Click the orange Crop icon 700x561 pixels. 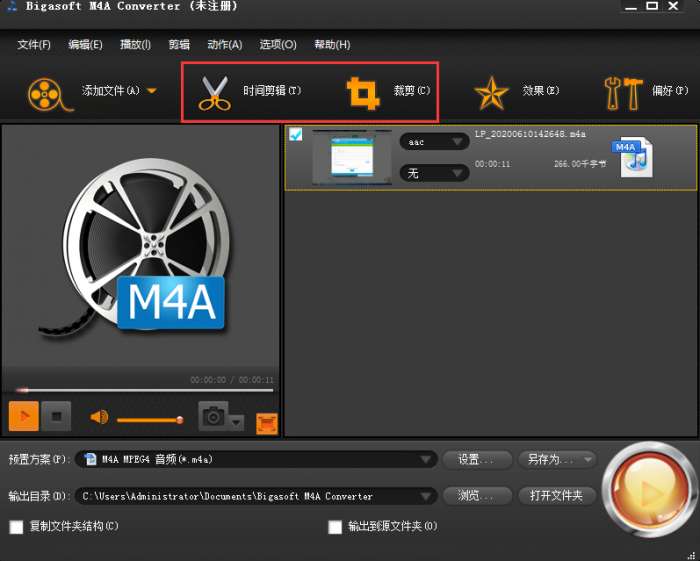pyautogui.click(x=363, y=93)
